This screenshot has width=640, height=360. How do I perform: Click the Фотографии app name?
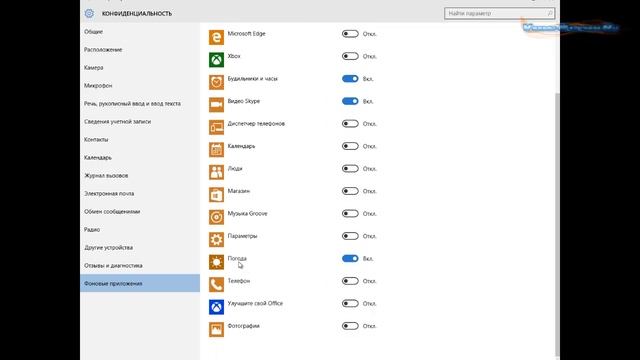click(244, 326)
